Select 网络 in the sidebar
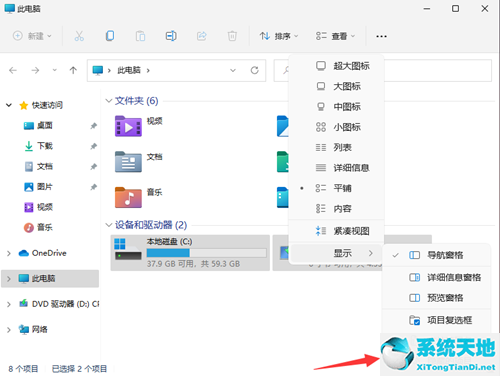Viewport: 500px width, 376px height. pyautogui.click(x=39, y=330)
